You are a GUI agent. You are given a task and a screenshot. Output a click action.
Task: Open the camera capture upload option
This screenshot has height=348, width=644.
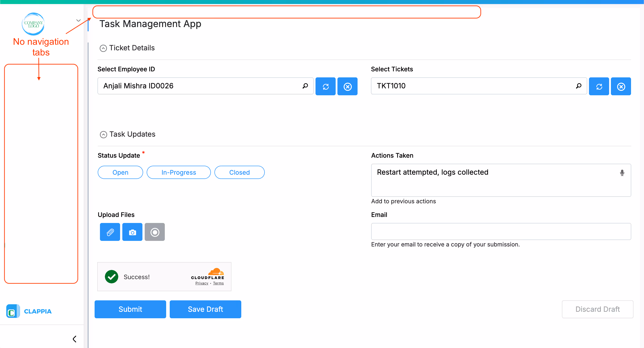click(x=132, y=232)
